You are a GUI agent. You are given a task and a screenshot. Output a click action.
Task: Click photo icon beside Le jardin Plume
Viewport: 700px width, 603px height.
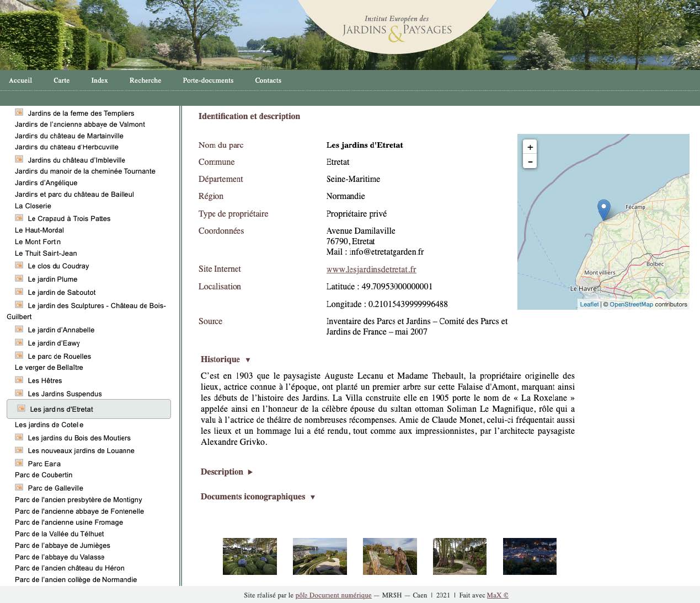19,279
